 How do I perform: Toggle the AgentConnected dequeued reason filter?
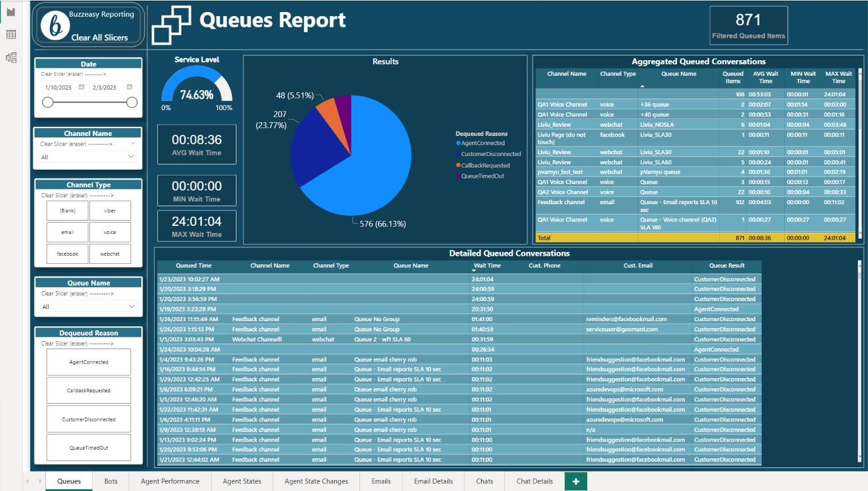pos(88,363)
